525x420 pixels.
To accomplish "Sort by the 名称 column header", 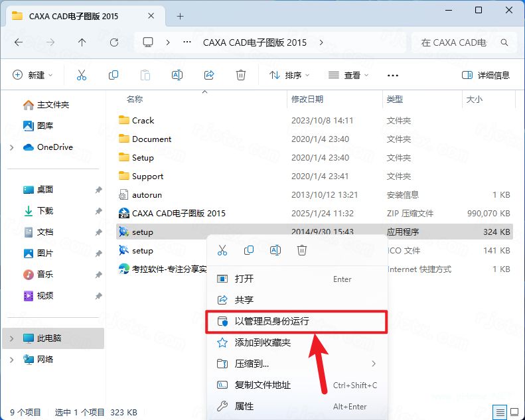I will point(135,99).
